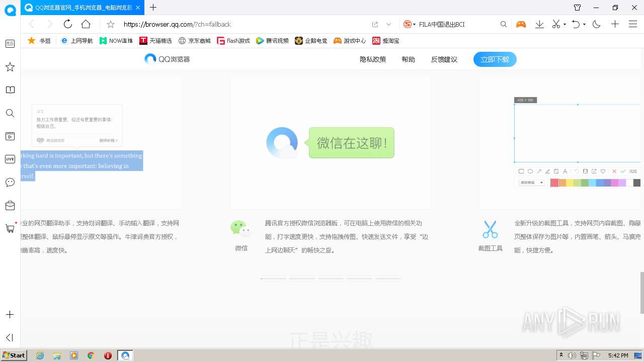Open the mail briefcase sidebar icon
Image resolution: width=644 pixels, height=362 pixels.
pyautogui.click(x=10, y=205)
